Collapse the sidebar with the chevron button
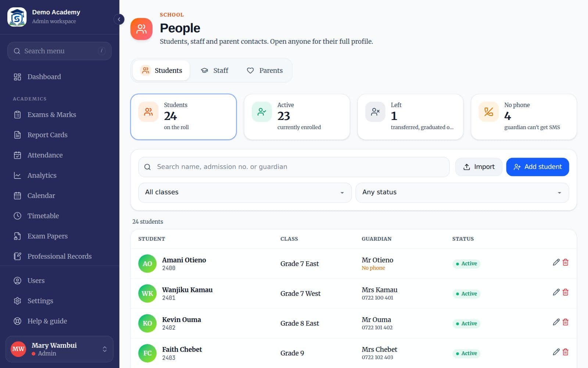The image size is (588, 368). click(119, 19)
